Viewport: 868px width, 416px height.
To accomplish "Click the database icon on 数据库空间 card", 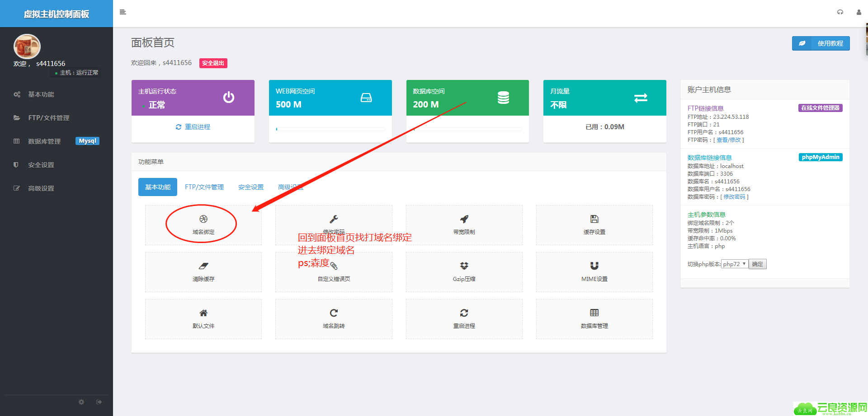I will click(x=503, y=98).
